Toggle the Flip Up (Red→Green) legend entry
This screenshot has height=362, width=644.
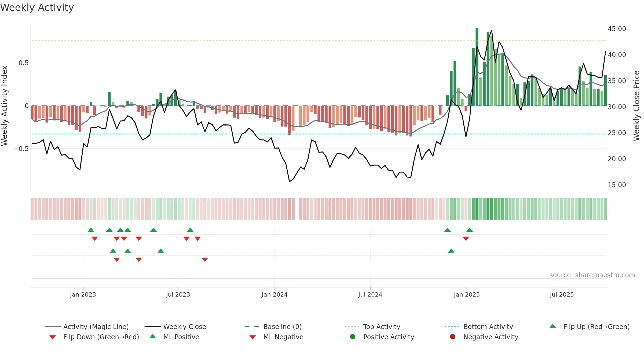click(x=589, y=327)
